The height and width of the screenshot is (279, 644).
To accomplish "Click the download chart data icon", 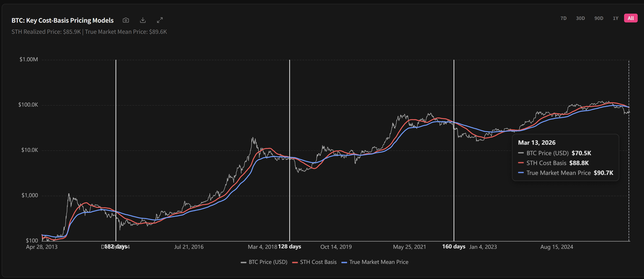I will 143,20.
